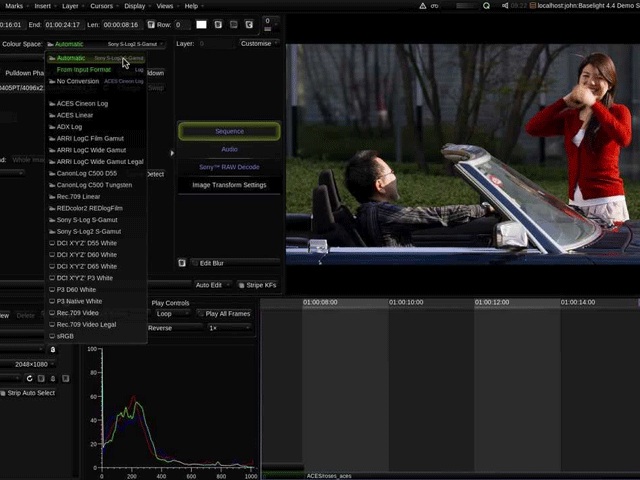This screenshot has width=640, height=480.
Task: Click the database icon beside localhost label
Action: point(533,6)
